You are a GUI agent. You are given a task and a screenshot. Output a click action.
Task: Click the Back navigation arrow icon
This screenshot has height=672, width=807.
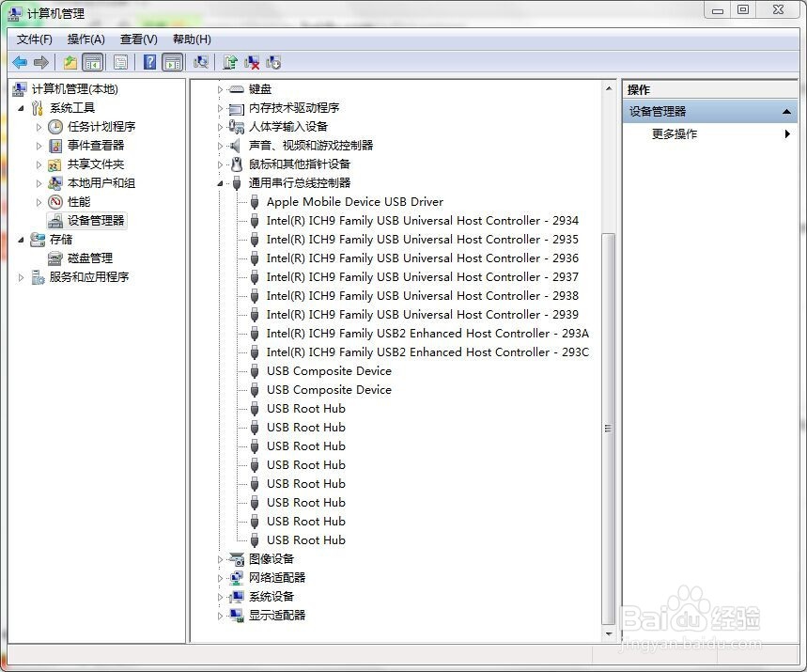20,62
